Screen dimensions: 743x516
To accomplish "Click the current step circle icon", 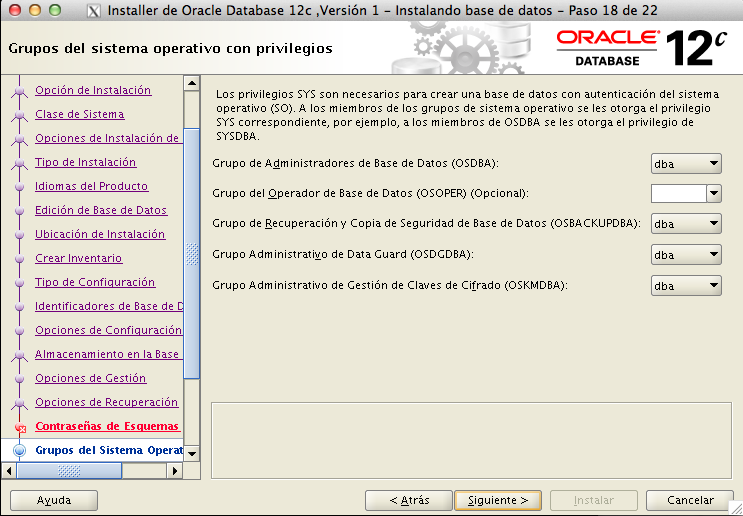I will pyautogui.click(x=19, y=450).
